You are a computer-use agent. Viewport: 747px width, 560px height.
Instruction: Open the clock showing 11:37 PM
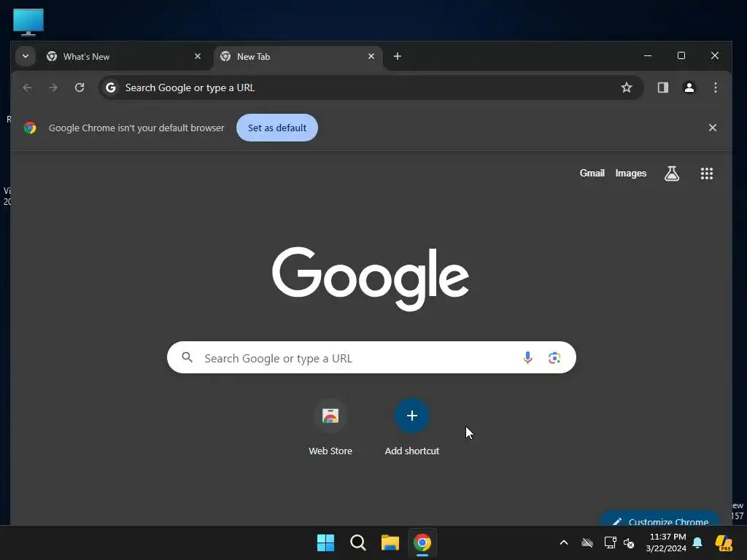tap(666, 542)
